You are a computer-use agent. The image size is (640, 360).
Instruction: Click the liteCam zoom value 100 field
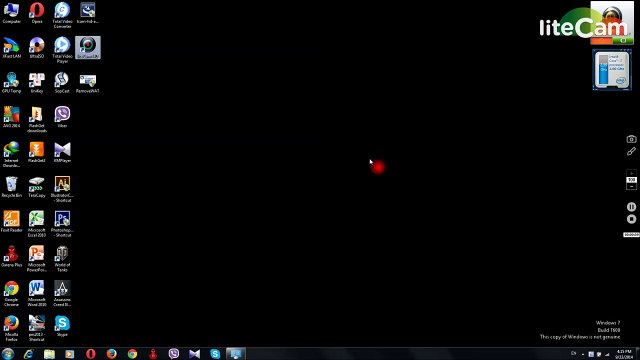tap(631, 180)
